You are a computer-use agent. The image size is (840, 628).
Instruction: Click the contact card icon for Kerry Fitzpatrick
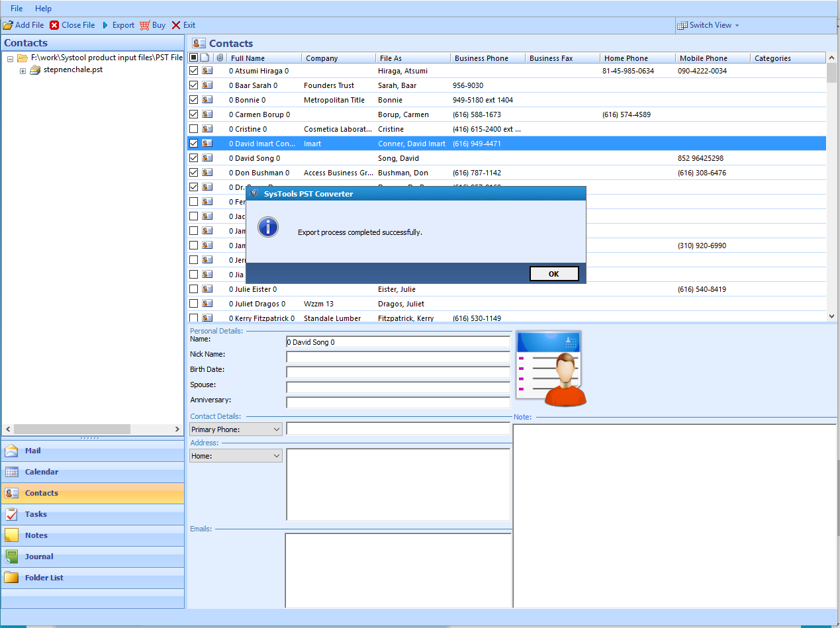coord(207,318)
